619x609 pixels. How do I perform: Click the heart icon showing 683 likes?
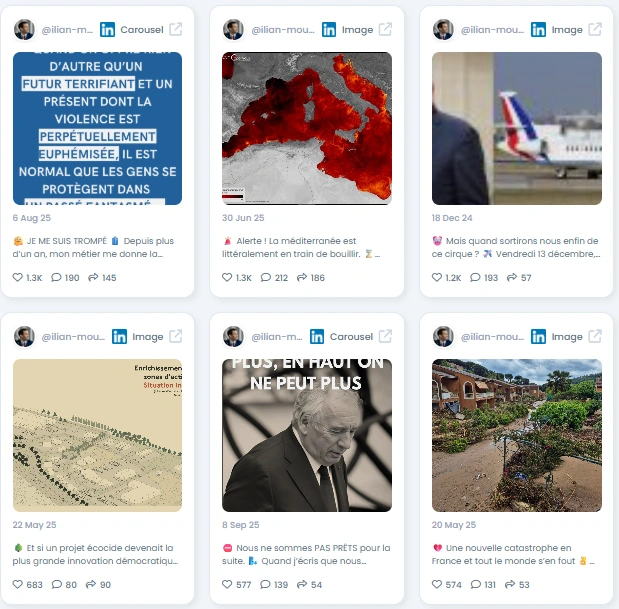tap(18, 584)
